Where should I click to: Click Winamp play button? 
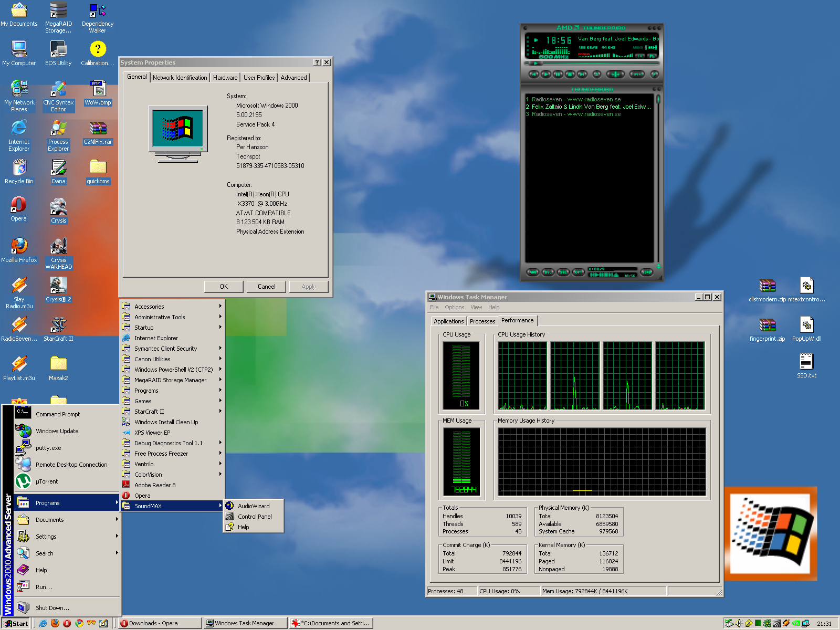(546, 74)
